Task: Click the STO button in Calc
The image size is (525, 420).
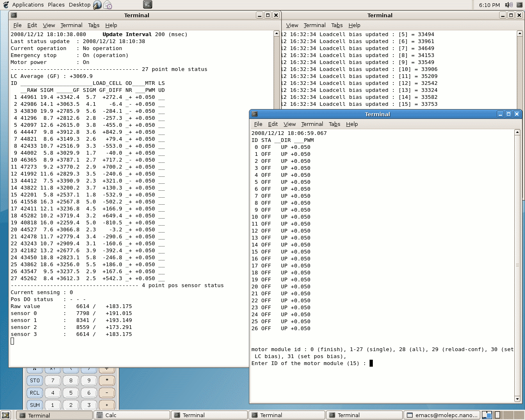Action: [x=35, y=380]
